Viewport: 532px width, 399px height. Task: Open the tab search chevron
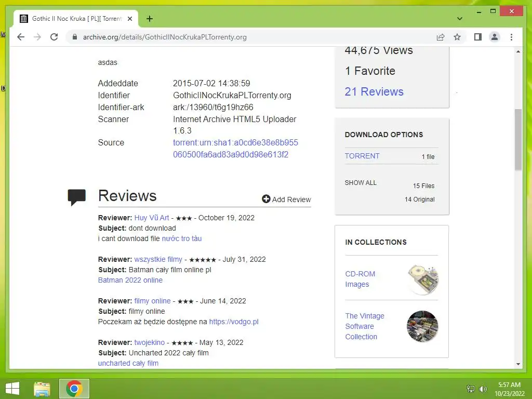tap(460, 19)
